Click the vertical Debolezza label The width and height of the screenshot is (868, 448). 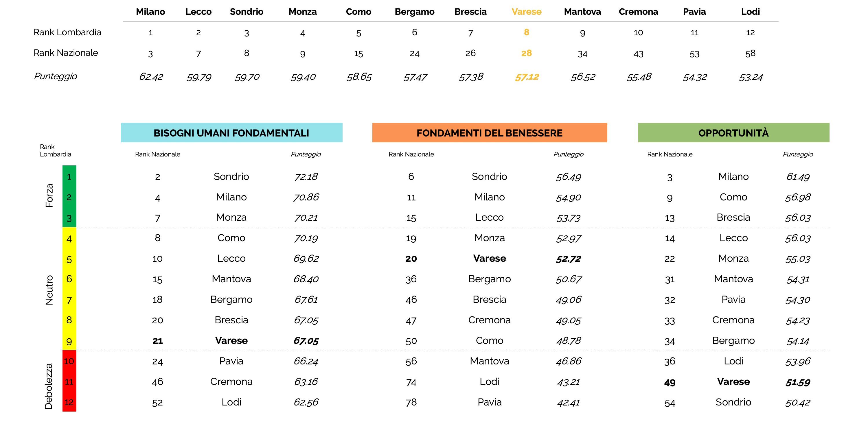click(49, 386)
